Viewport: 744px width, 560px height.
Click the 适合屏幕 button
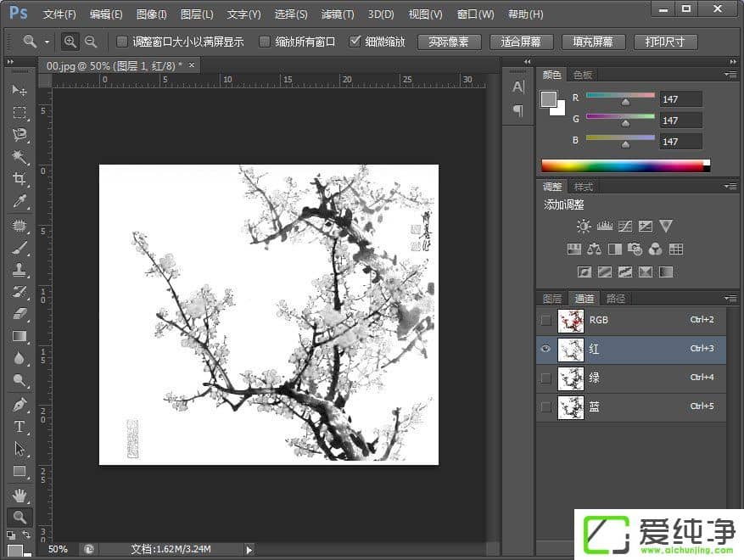point(521,42)
